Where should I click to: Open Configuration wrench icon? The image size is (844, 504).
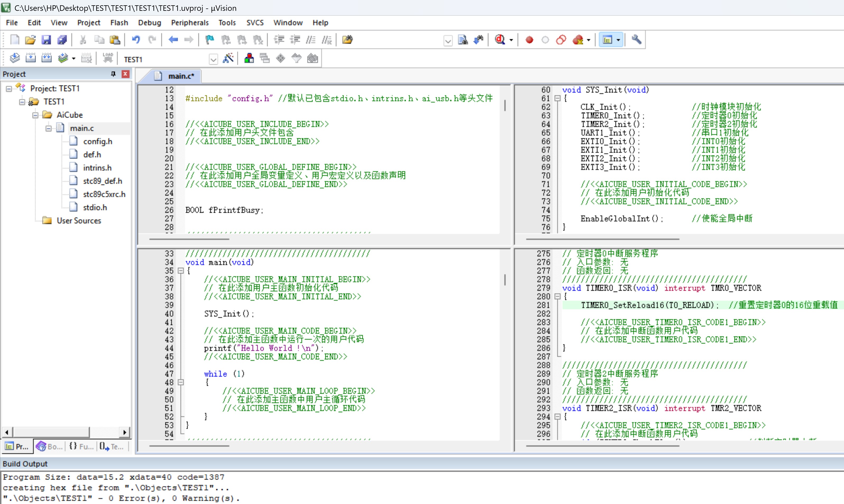pos(637,40)
